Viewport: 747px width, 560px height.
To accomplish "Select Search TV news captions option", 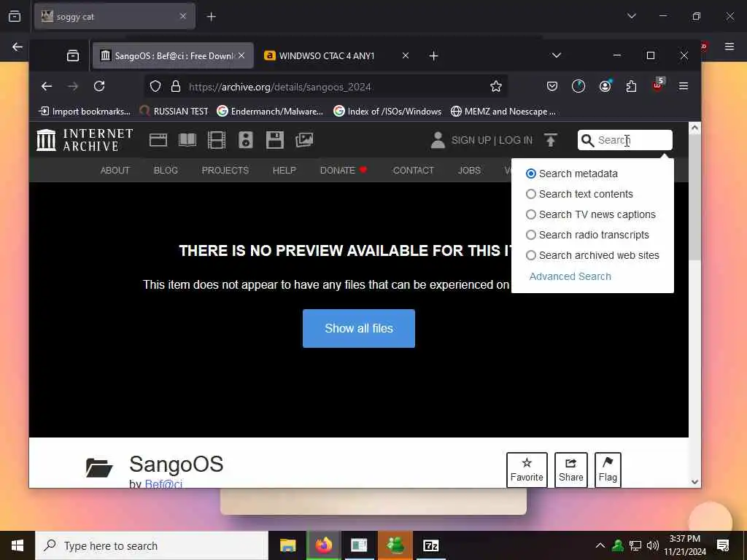I will tap(531, 215).
